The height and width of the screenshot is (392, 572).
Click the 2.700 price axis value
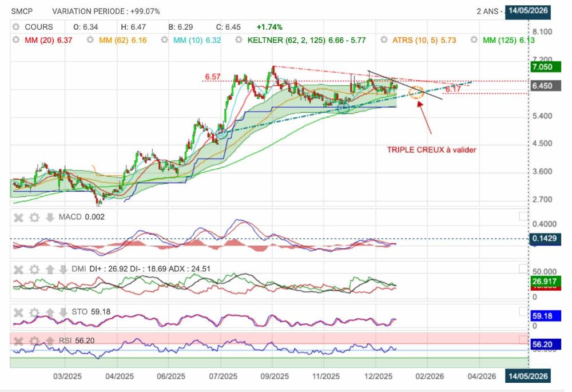pos(542,200)
